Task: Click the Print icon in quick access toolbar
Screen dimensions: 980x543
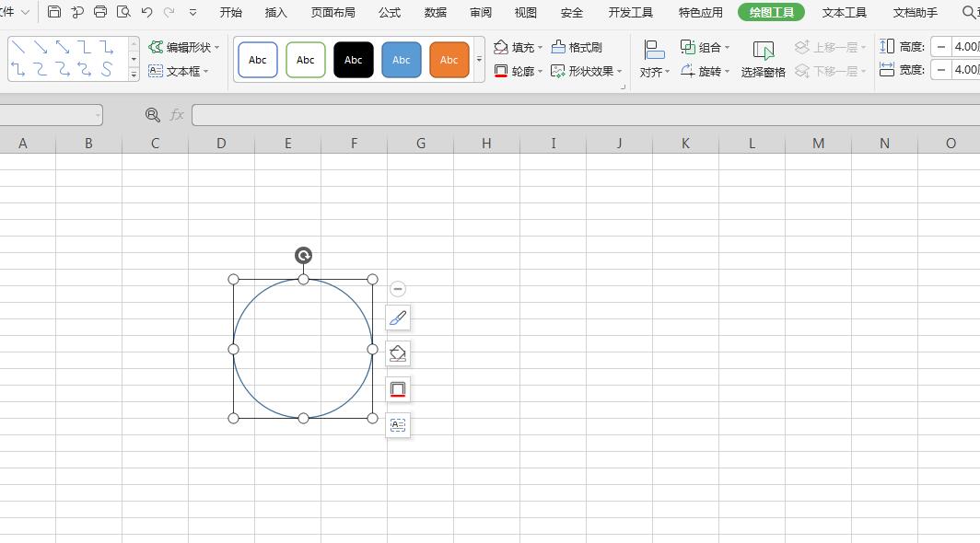Action: tap(100, 12)
